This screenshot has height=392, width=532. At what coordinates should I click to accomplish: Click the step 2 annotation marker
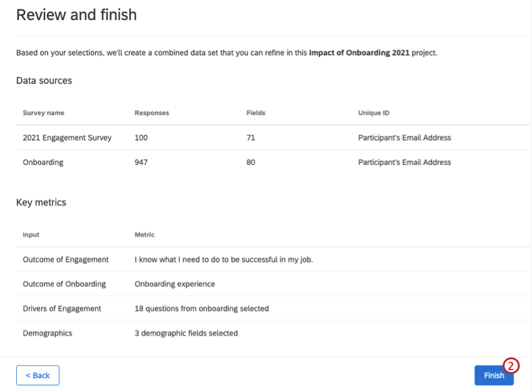pos(512,366)
